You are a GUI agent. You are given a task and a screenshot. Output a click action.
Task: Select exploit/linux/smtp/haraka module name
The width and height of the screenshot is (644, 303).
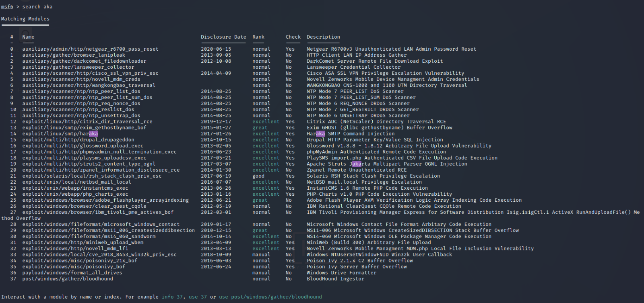click(60, 133)
